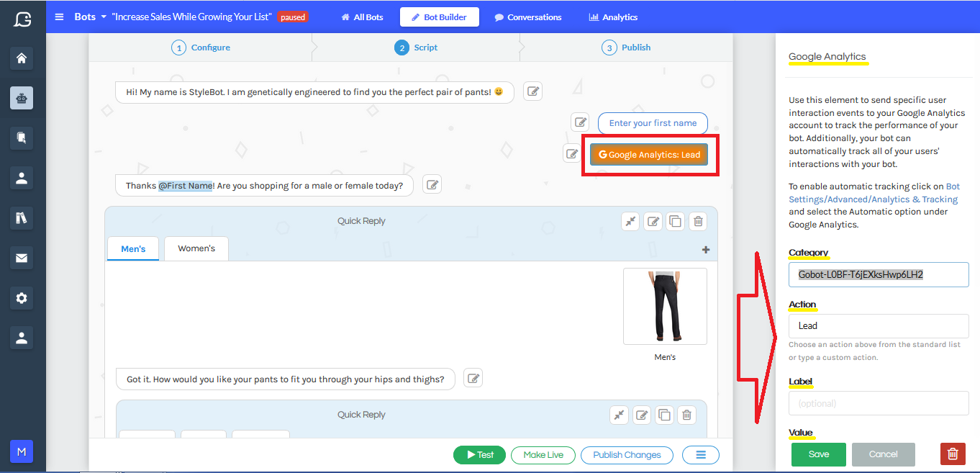980x473 pixels.
Task: Delete the second Quick Reply block
Action: pos(687,415)
